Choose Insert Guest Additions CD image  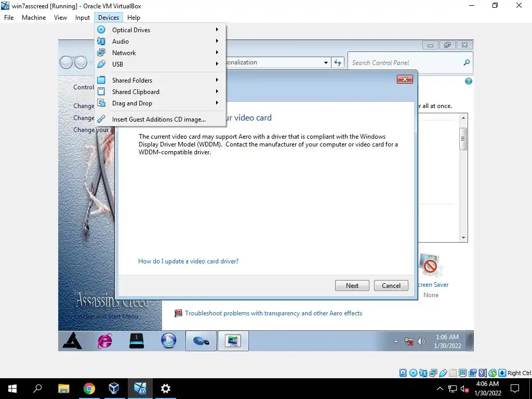pos(160,119)
